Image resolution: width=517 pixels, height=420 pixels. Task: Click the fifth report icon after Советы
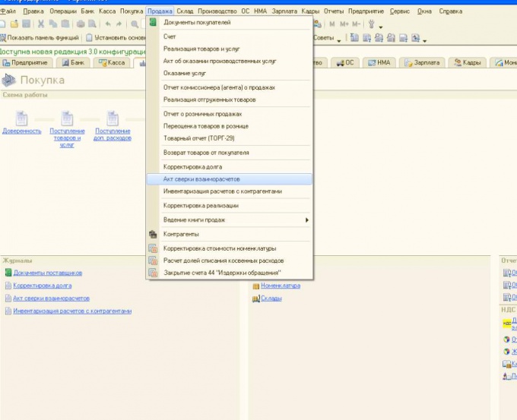tap(403, 38)
